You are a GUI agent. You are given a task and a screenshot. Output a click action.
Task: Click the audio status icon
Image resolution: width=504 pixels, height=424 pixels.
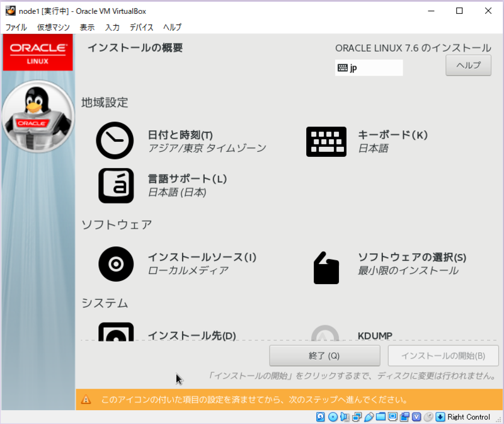pos(345,417)
